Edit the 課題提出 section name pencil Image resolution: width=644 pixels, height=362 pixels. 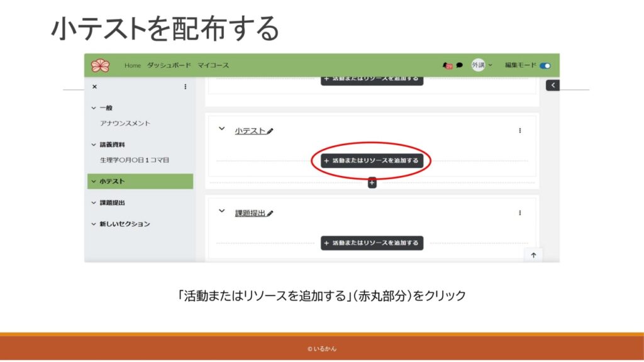pyautogui.click(x=270, y=214)
